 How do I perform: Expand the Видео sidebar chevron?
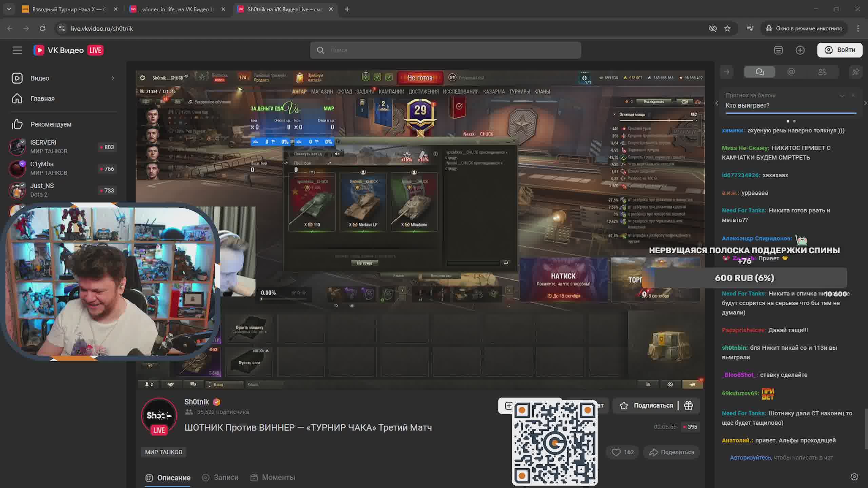point(113,78)
